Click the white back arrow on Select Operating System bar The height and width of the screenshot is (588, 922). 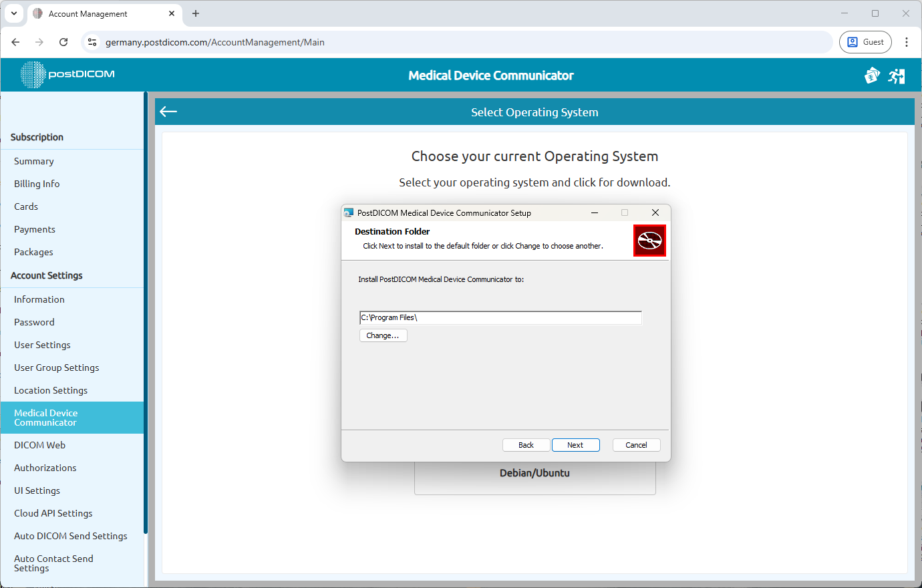[x=168, y=111]
